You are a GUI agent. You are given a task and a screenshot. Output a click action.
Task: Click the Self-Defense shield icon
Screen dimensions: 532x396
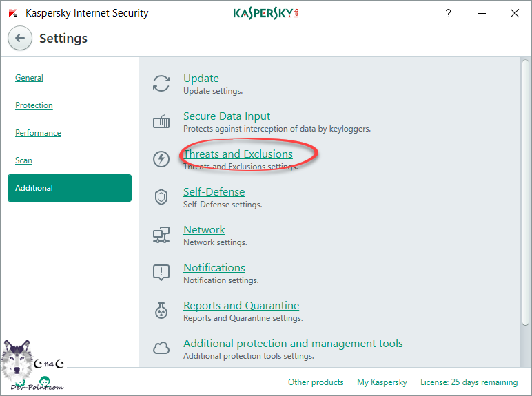(x=161, y=198)
